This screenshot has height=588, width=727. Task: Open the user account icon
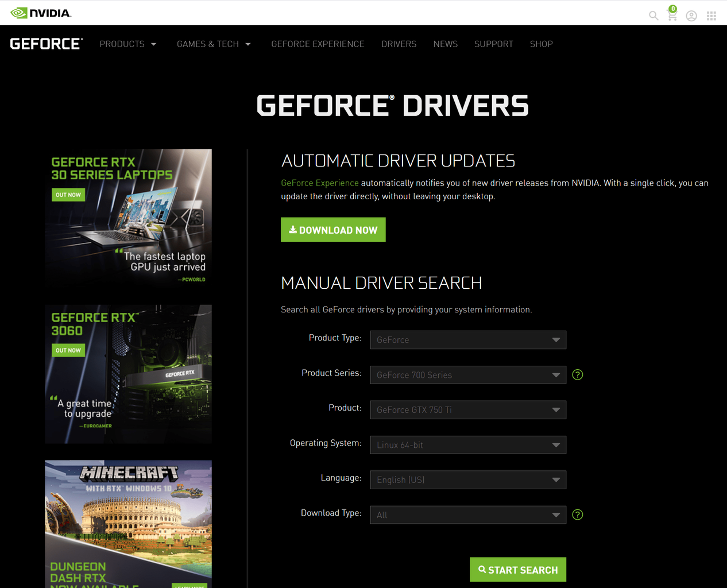[x=691, y=16]
